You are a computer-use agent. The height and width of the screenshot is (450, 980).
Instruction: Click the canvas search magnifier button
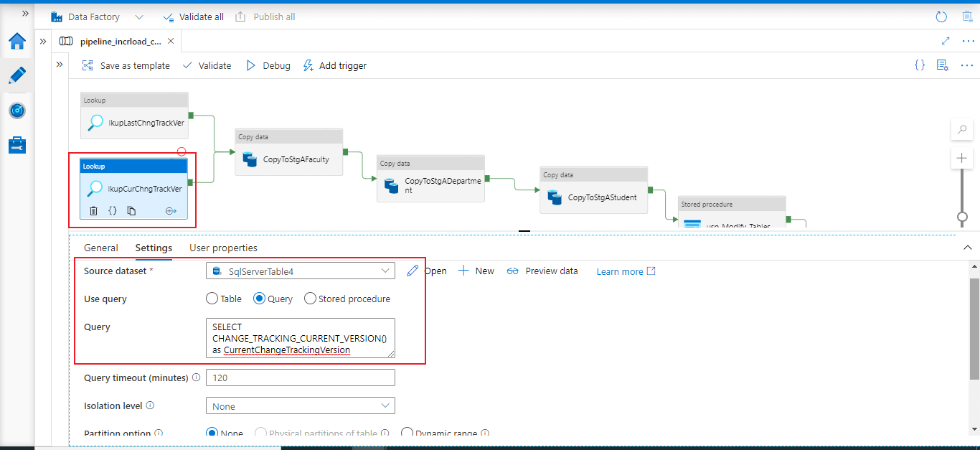click(x=962, y=130)
